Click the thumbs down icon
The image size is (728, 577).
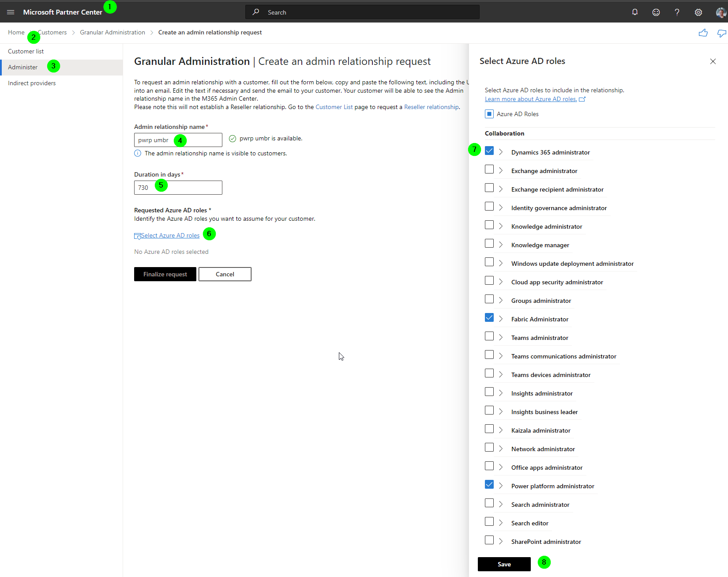722,33
